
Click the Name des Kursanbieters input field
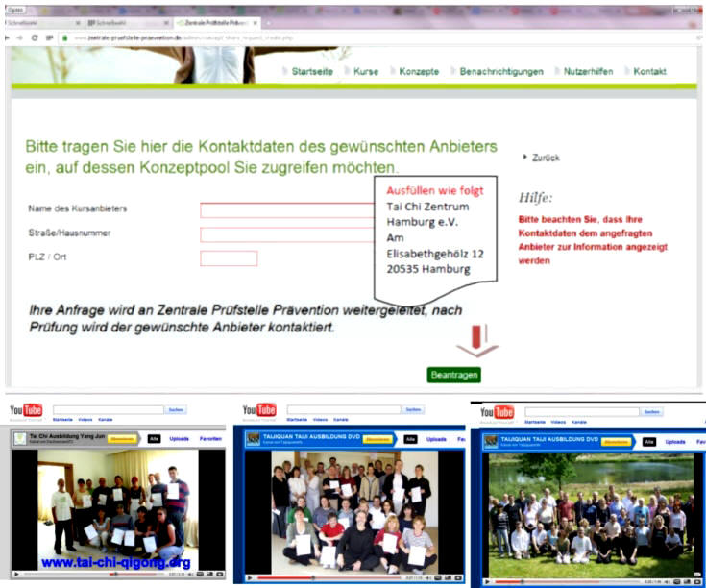[288, 210]
